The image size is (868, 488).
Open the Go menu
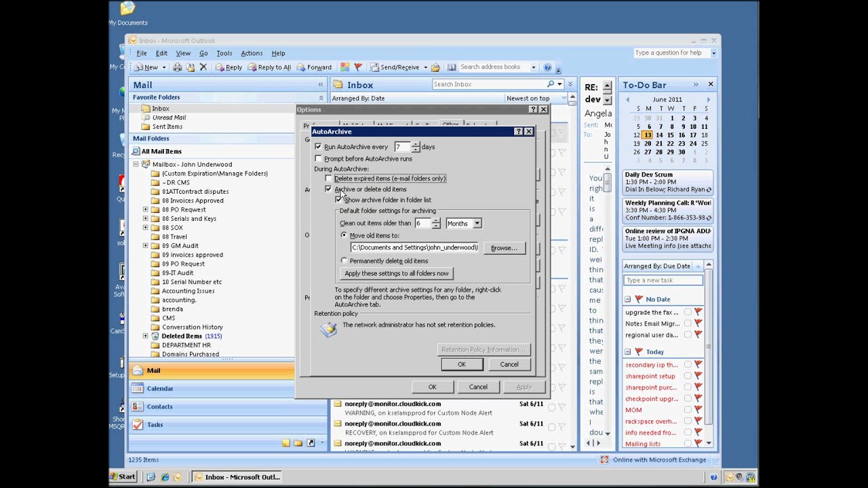(203, 53)
